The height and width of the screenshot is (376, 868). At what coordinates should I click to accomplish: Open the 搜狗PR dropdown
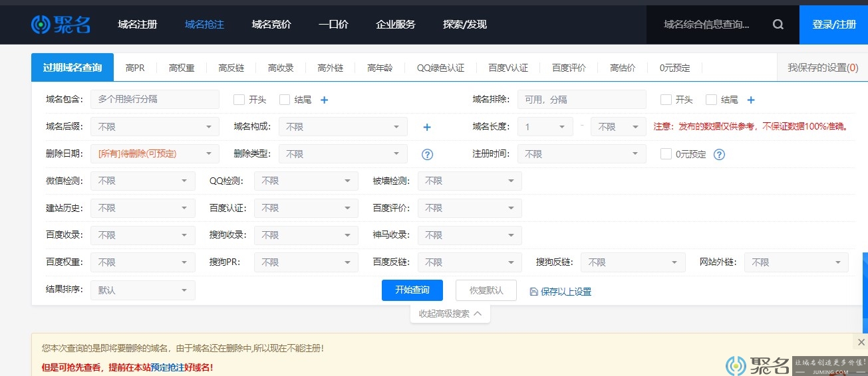click(x=306, y=262)
